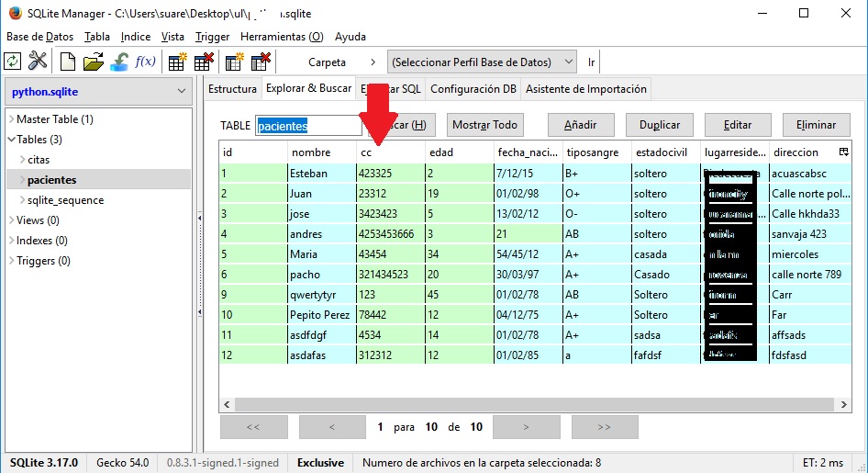Click the horizontal scrollbar right arrow
This screenshot has width=868, height=473.
point(843,404)
